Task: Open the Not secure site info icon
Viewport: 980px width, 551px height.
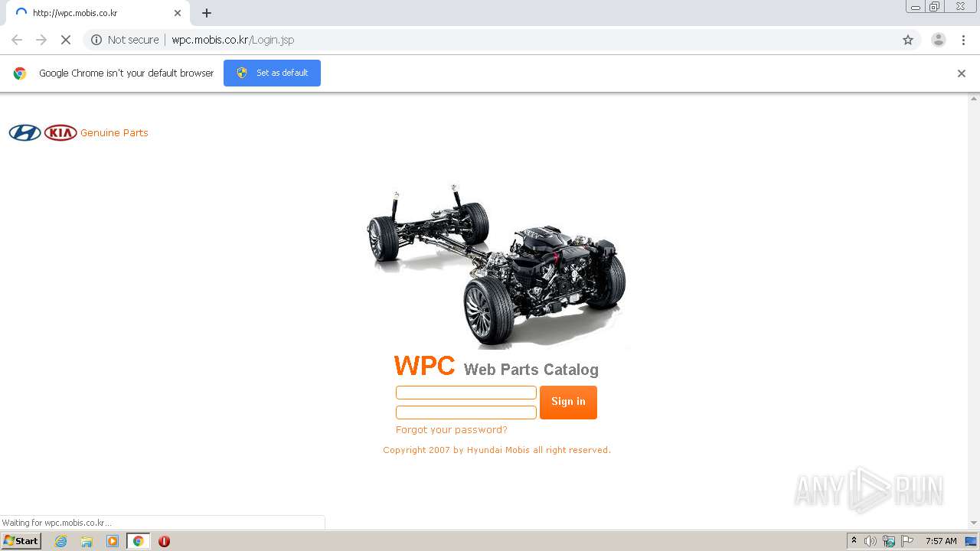Action: coord(96,40)
